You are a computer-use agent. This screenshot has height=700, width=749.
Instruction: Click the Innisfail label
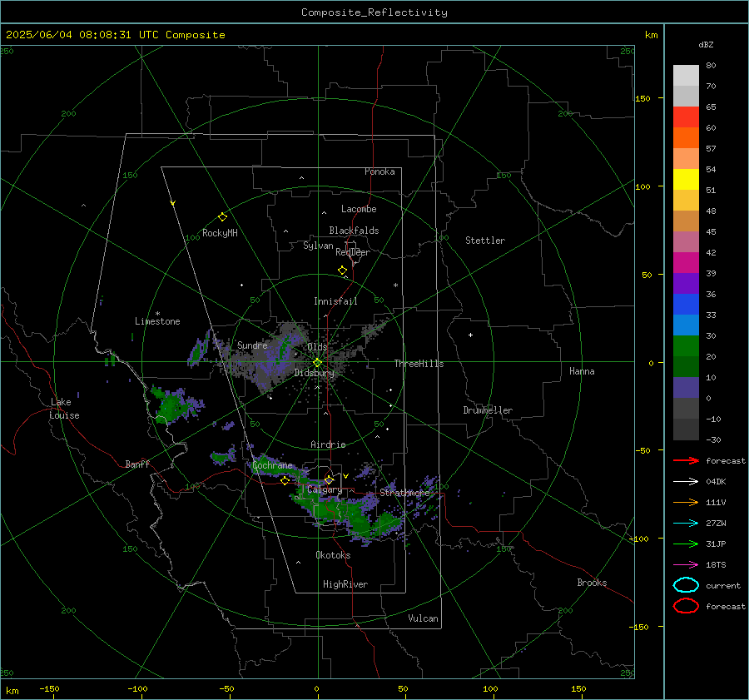(x=335, y=301)
